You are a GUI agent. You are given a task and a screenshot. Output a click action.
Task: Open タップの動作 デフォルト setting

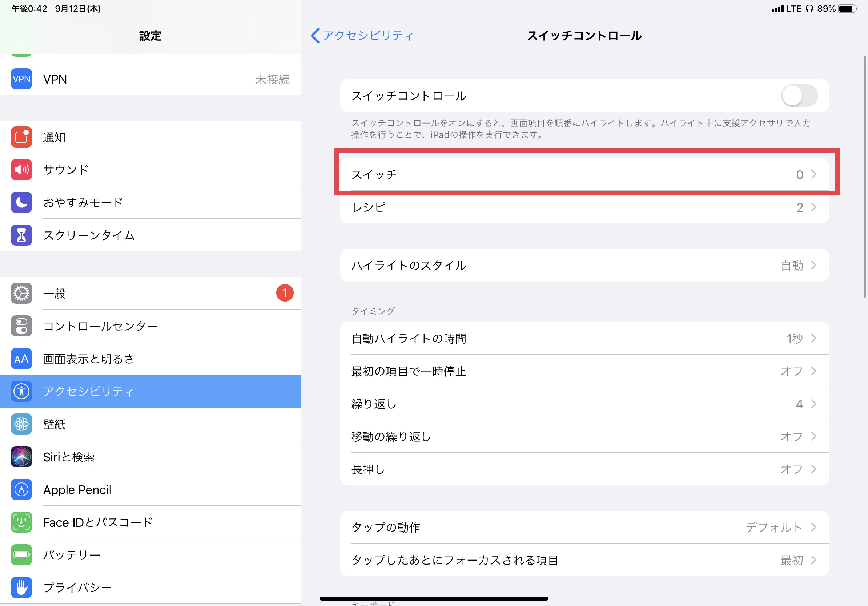tap(584, 527)
